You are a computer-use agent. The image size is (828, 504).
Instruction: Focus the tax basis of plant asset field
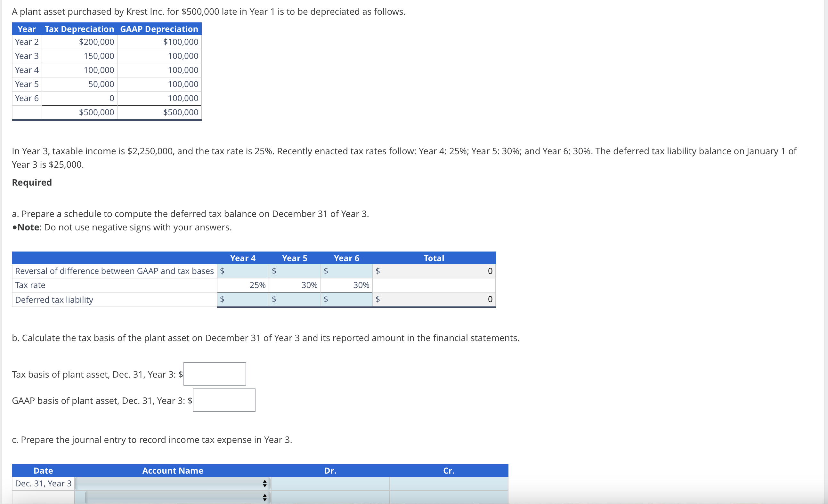tap(215, 374)
